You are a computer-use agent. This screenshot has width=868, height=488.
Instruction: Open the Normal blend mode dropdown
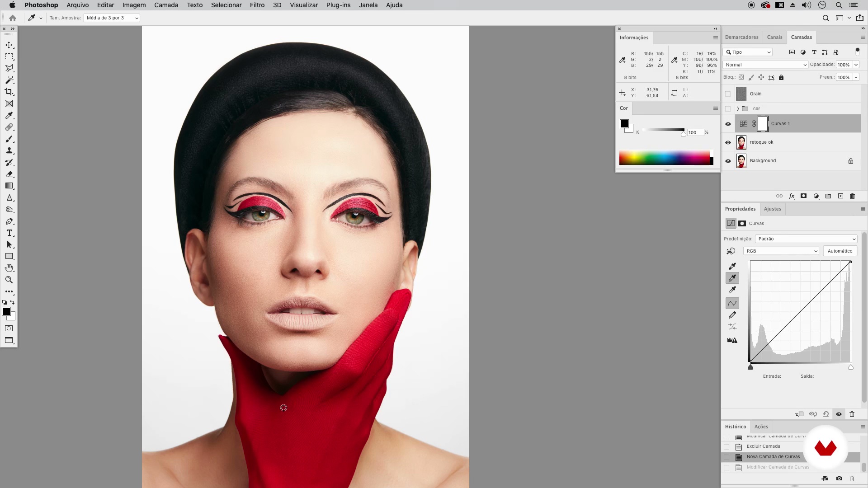[x=765, y=65]
